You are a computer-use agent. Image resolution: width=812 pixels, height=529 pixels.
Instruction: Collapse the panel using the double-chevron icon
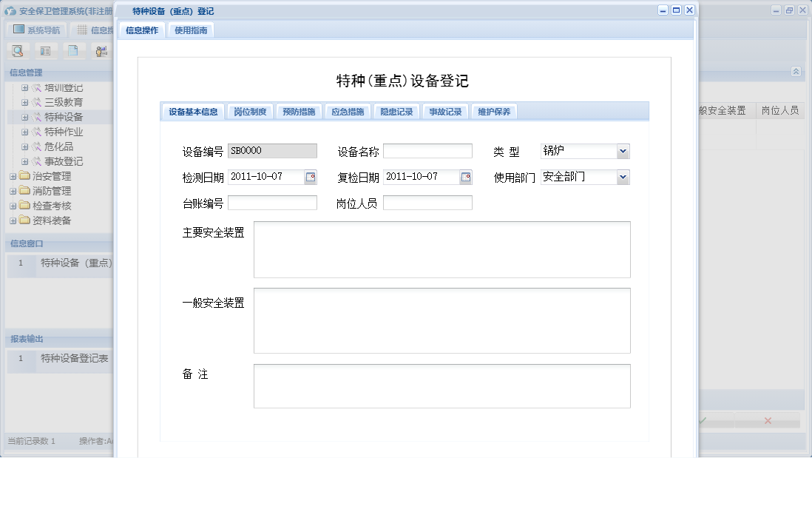[796, 72]
